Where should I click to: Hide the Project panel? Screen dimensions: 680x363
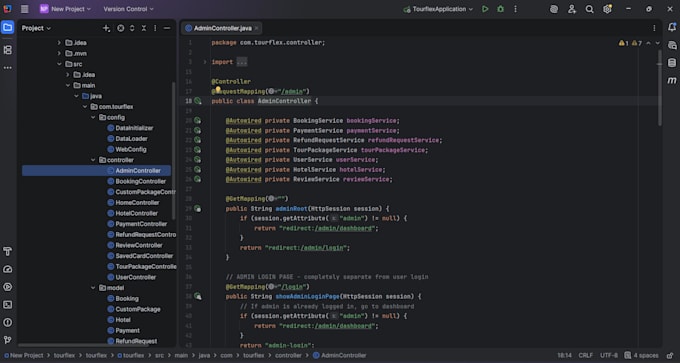coord(167,28)
